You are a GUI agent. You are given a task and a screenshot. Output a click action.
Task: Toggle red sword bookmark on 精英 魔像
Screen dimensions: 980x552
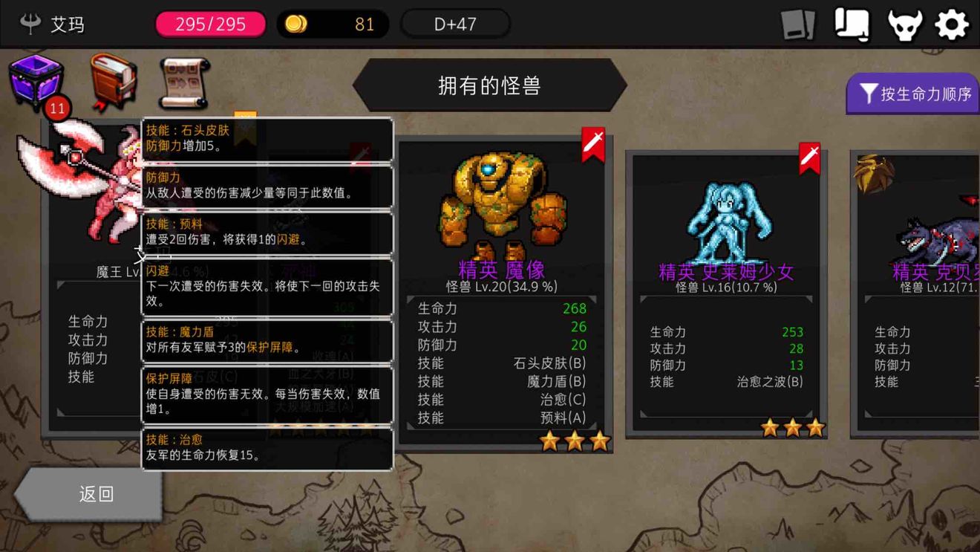592,144
